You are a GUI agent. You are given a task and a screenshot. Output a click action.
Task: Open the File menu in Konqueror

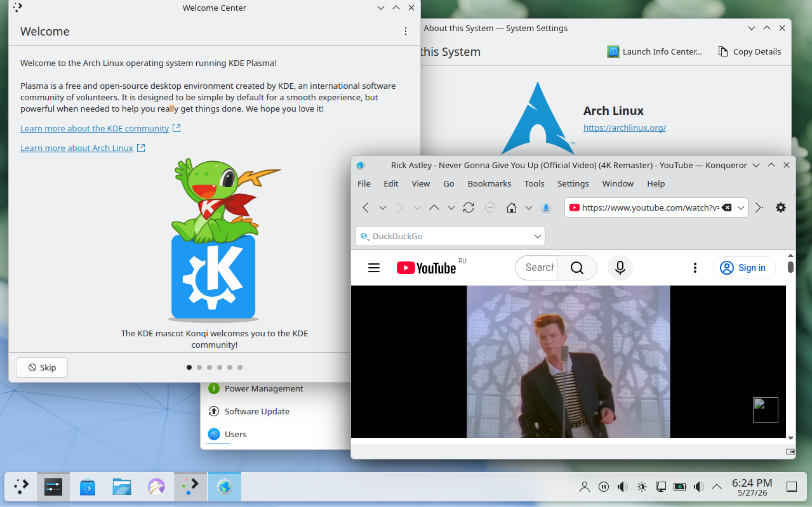point(364,183)
